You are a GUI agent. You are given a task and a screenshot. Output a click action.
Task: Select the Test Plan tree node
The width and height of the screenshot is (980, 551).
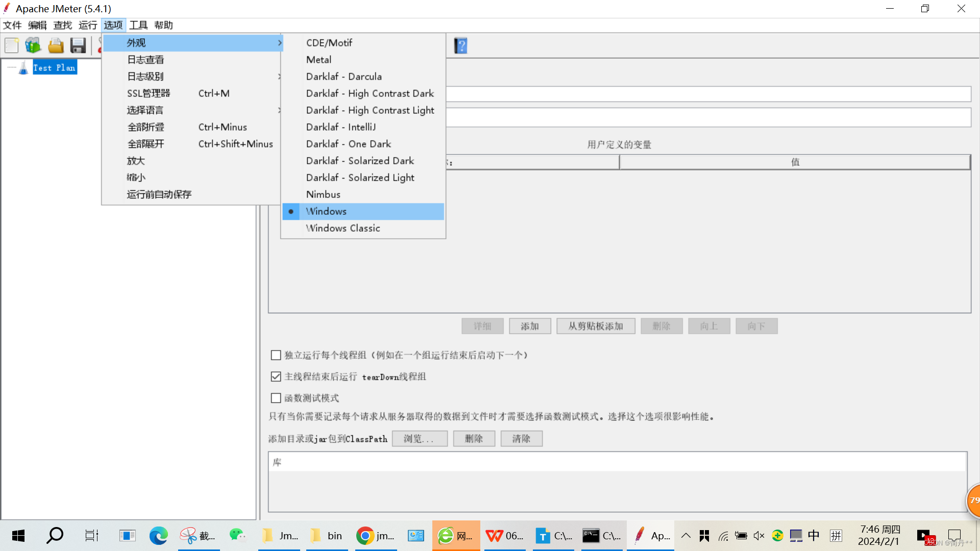[55, 67]
